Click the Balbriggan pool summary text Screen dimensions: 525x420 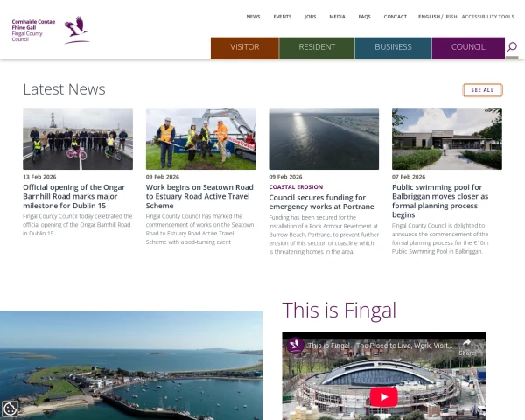tap(440, 239)
